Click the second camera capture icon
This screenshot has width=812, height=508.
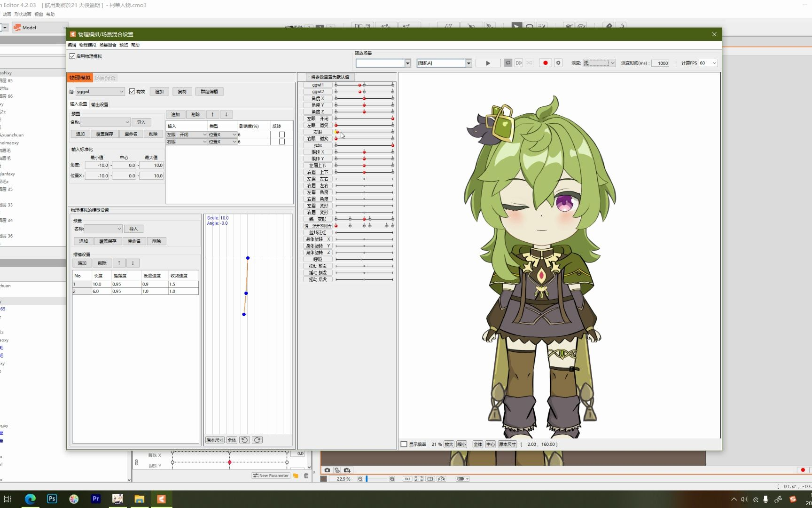(x=337, y=470)
